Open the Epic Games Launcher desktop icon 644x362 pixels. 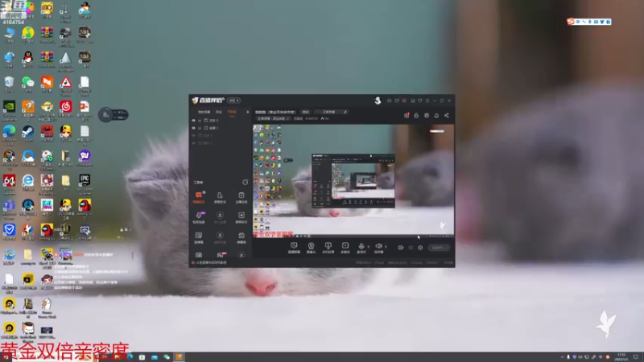point(85,184)
